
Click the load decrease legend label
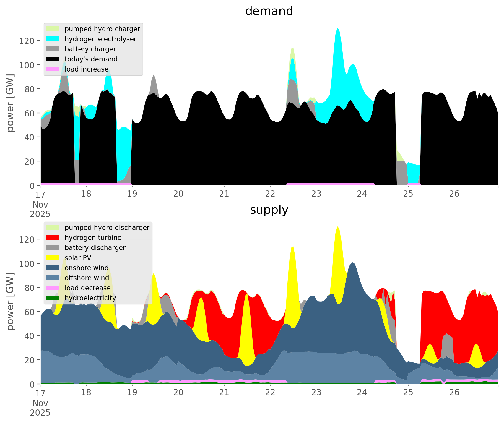[87, 288]
